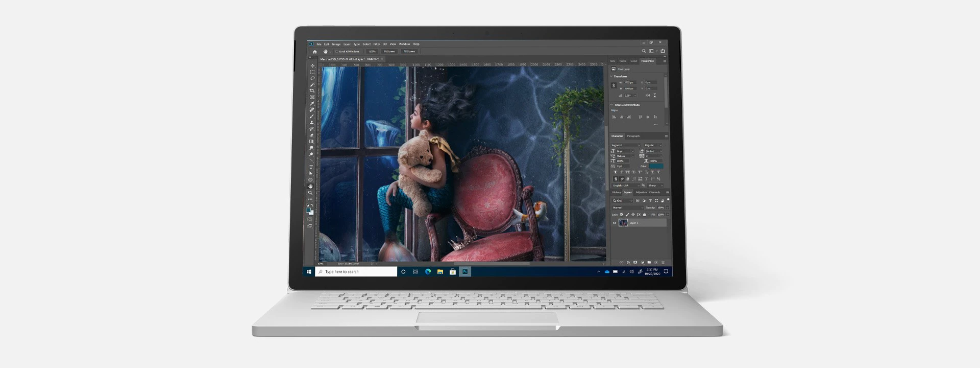The width and height of the screenshot is (980, 368).
Task: Open the font family dropdown Segoe UI
Action: point(625,145)
